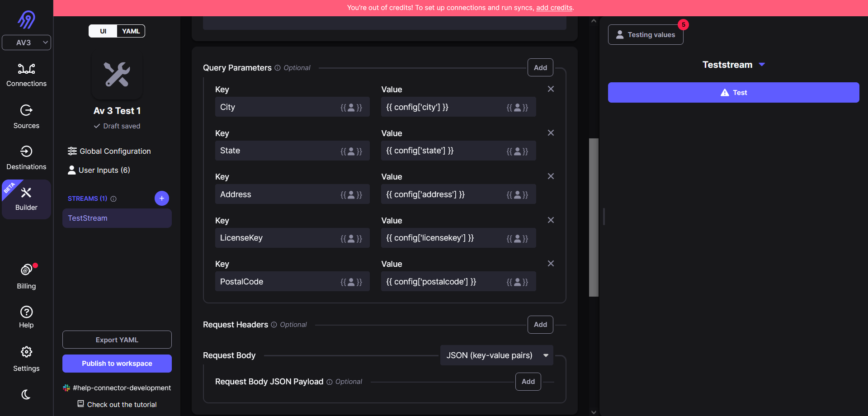The image size is (868, 416).
Task: Show Query Parameters info tooltip icon
Action: [x=278, y=68]
